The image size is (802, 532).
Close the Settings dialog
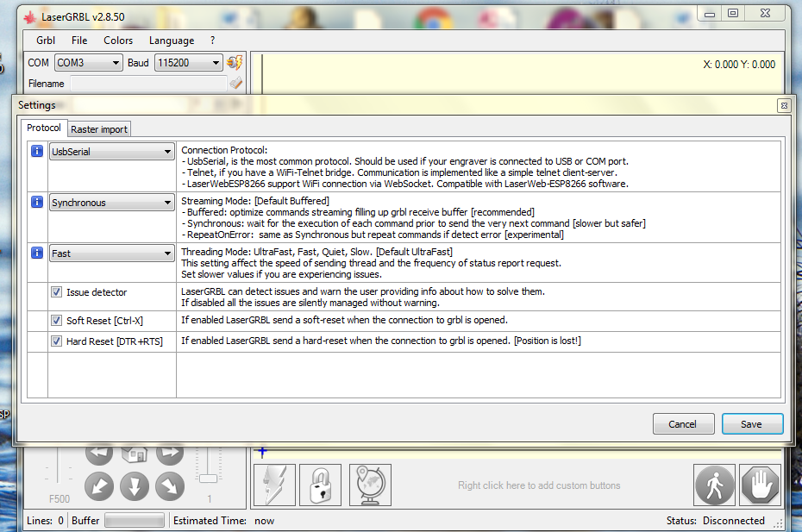pos(784,105)
